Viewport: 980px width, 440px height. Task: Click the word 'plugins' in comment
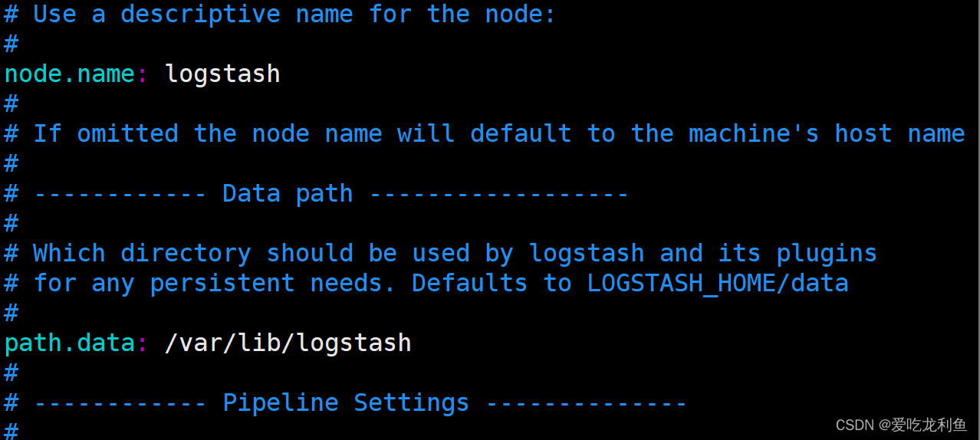click(827, 254)
